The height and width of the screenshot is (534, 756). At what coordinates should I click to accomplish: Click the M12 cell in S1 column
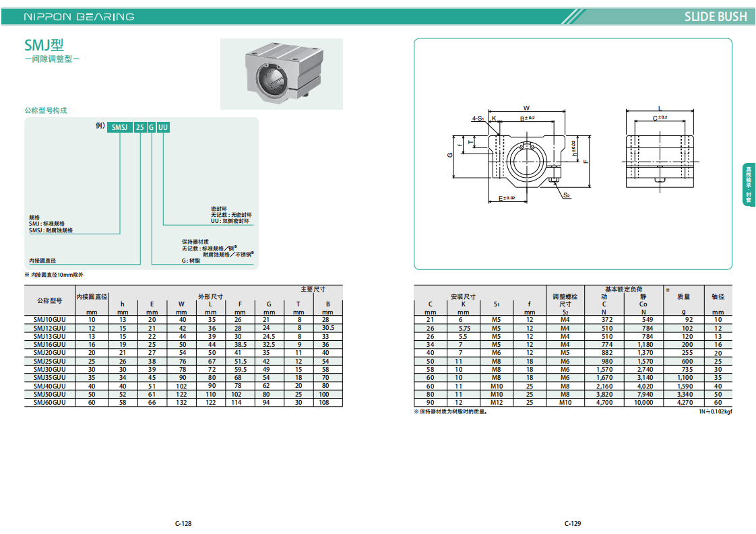[x=497, y=403]
